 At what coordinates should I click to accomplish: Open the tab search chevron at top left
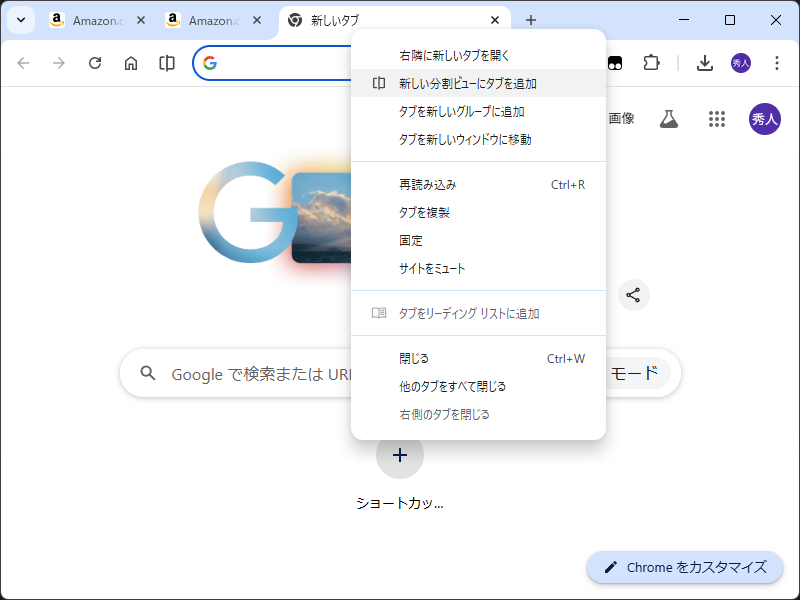click(20, 19)
